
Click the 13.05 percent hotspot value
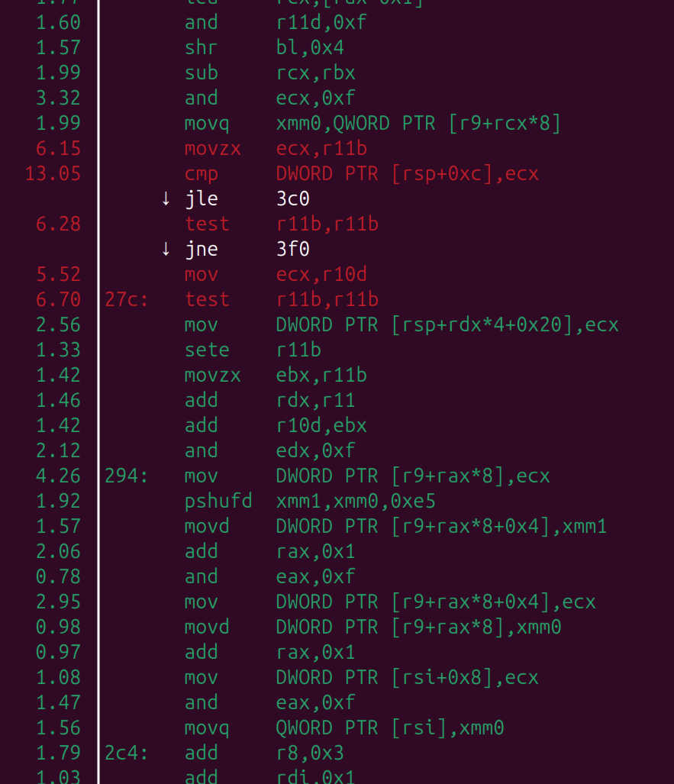pyautogui.click(x=53, y=174)
